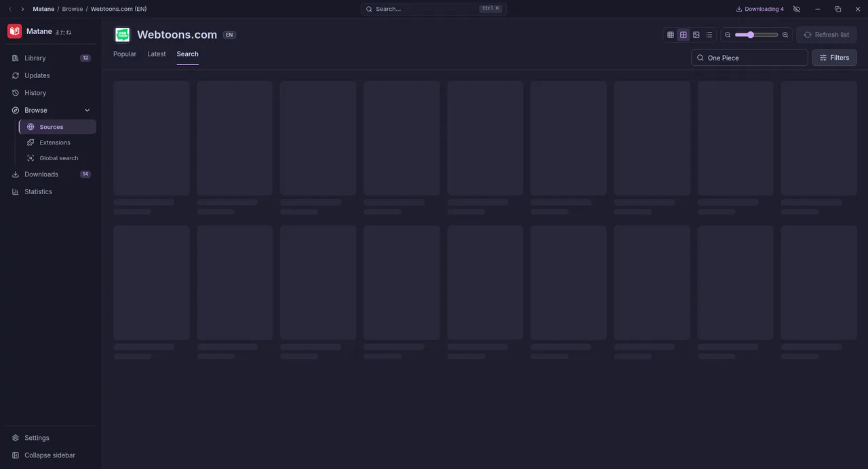
Task: Open Global search in the sidebar
Action: 58,158
